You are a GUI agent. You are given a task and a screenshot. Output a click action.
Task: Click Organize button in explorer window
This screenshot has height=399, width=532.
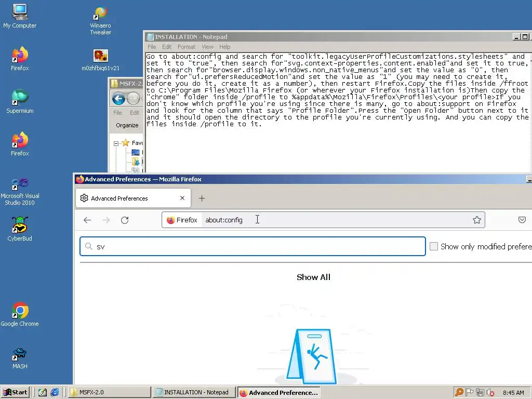127,125
